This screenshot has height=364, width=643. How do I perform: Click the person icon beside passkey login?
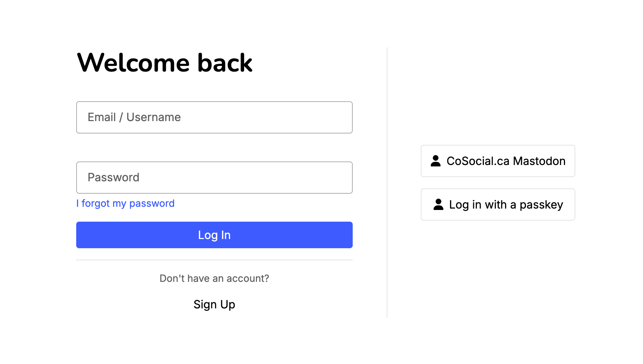click(438, 205)
